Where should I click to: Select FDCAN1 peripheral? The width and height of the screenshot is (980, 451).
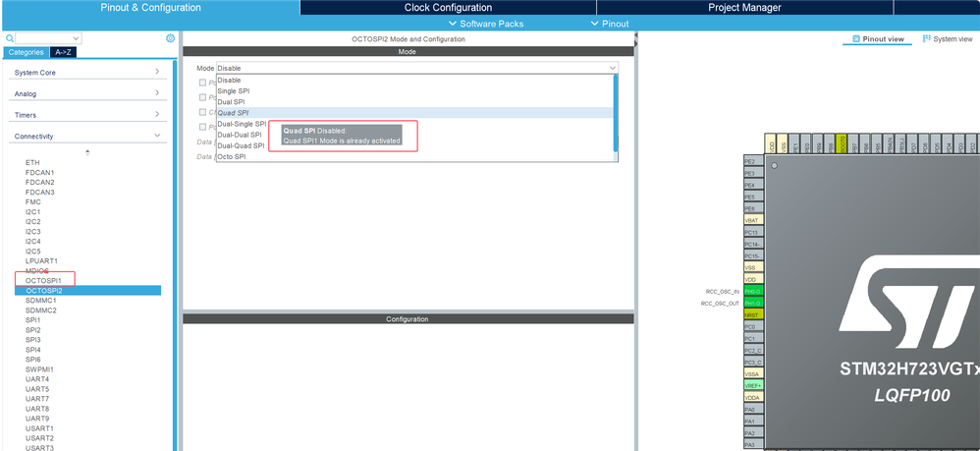point(40,173)
